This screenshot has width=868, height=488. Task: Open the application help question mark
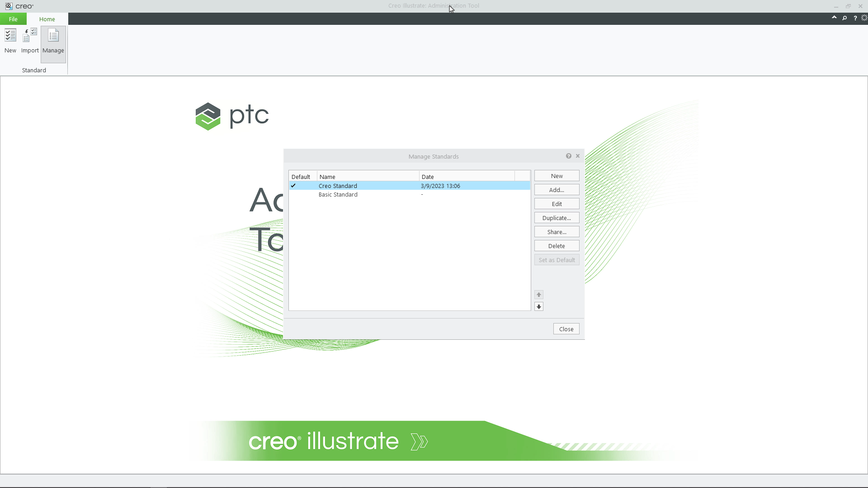click(855, 18)
